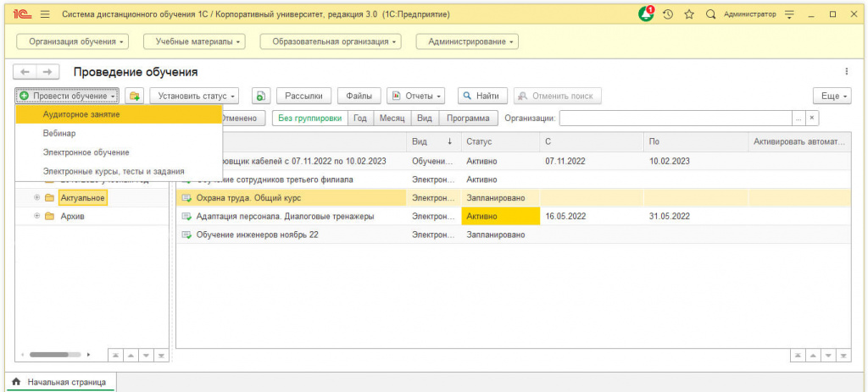The height and width of the screenshot is (392, 868).
Task: Select Электронные курсы, тесты и задания
Action: tap(119, 171)
